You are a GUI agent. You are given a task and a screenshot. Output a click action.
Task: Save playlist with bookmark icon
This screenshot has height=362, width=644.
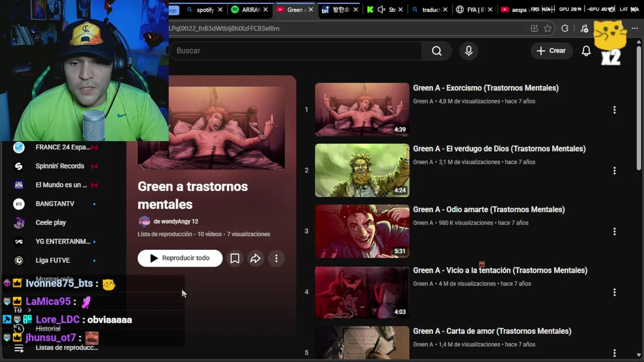click(235, 258)
